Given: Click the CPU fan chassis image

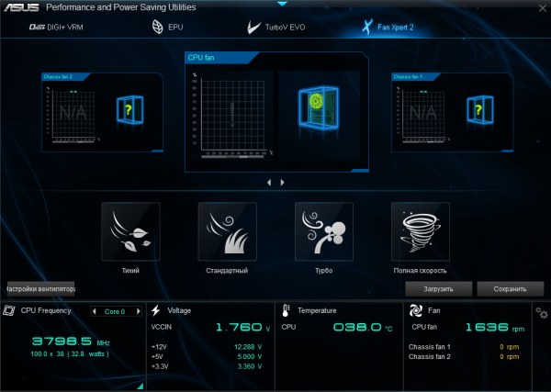Looking at the screenshot, I should [319, 116].
